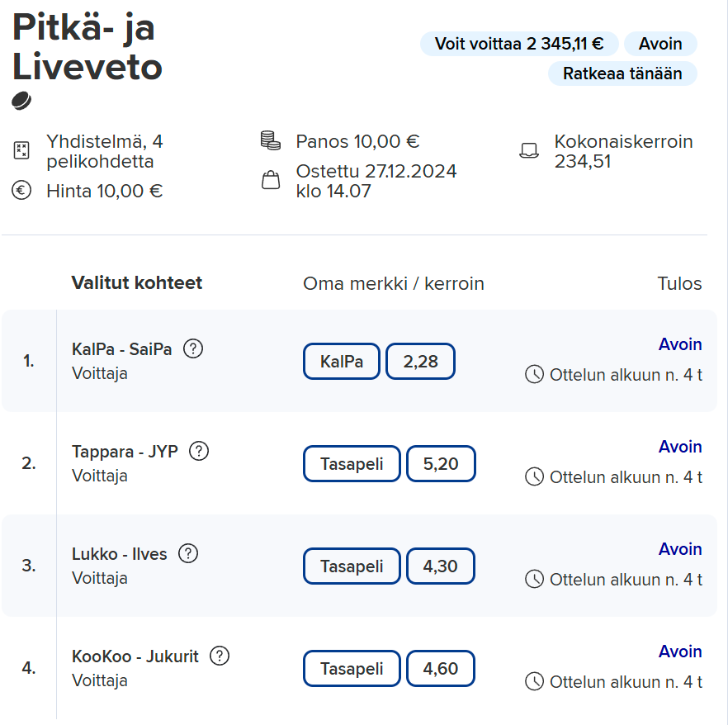Click the coin stack icon beside Panos
728x725 pixels.
click(270, 140)
